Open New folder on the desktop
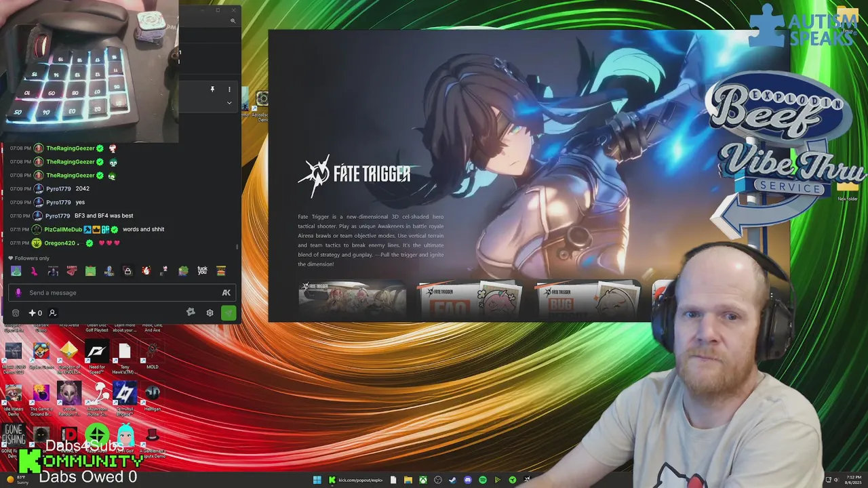The height and width of the screenshot is (488, 868). (x=848, y=190)
